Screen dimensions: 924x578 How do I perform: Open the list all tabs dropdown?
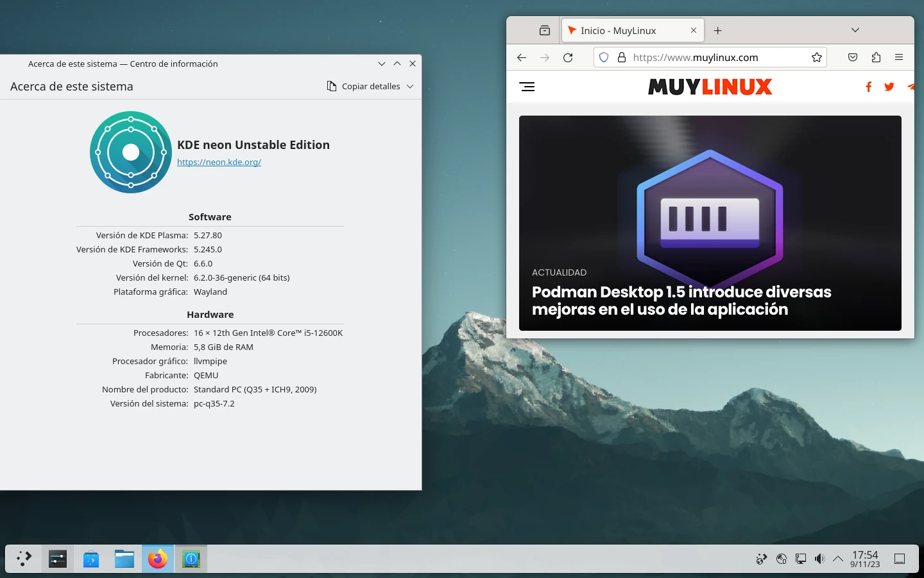pyautogui.click(x=855, y=30)
